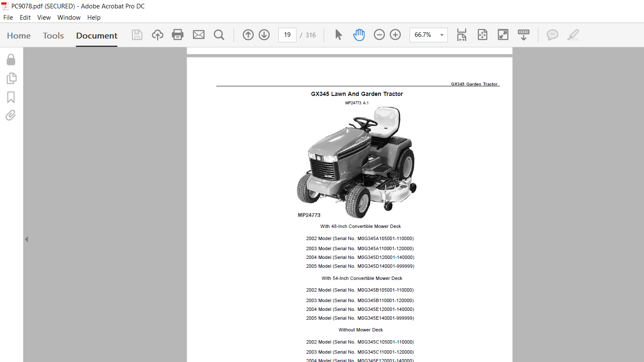
Task: Click the page number field showing 19
Action: coord(287,35)
